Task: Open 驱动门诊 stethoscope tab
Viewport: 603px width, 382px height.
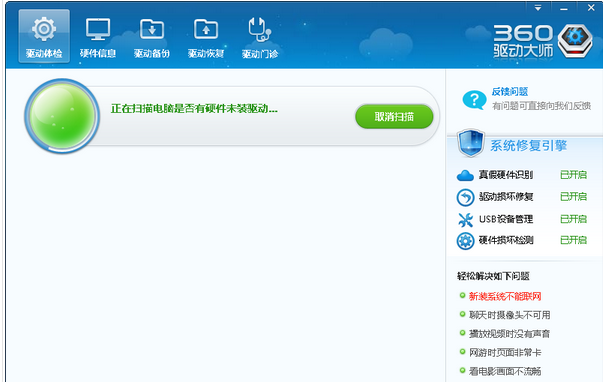Action: click(260, 37)
